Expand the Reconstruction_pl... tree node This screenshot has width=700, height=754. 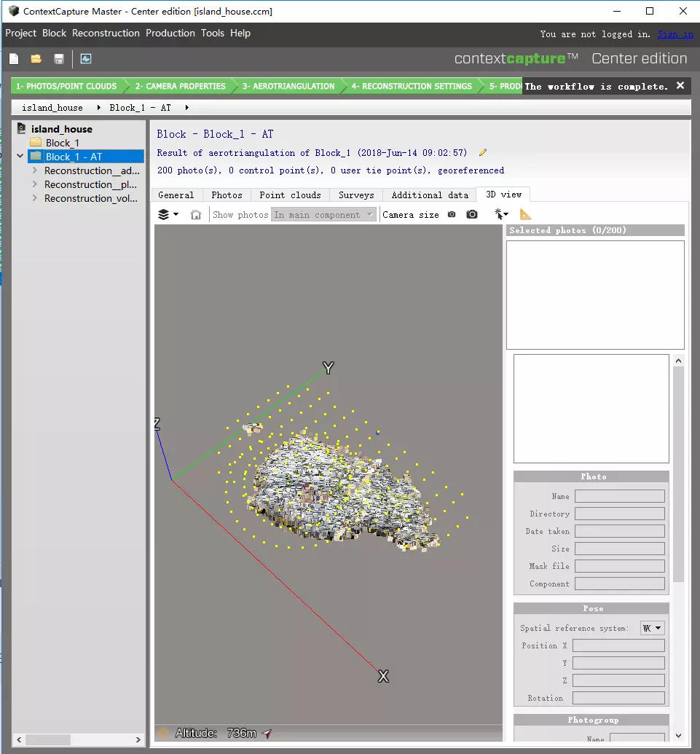pyautogui.click(x=35, y=184)
